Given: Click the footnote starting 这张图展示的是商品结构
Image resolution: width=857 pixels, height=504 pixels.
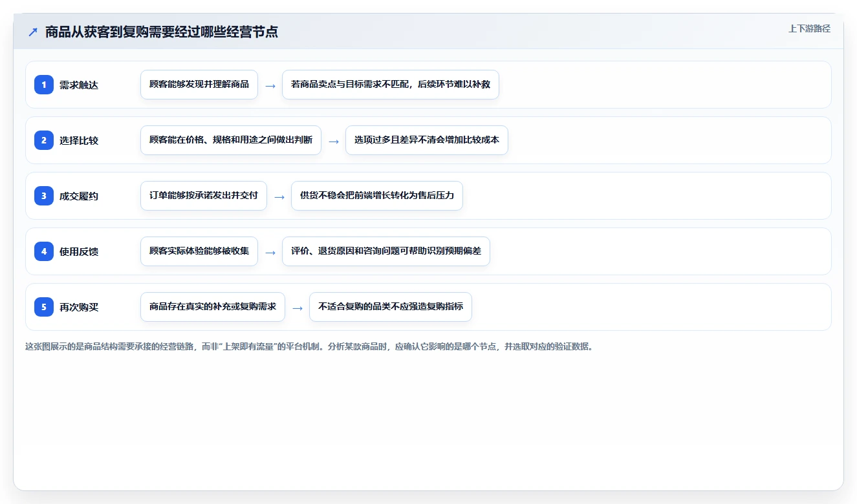Looking at the screenshot, I should coord(309,346).
